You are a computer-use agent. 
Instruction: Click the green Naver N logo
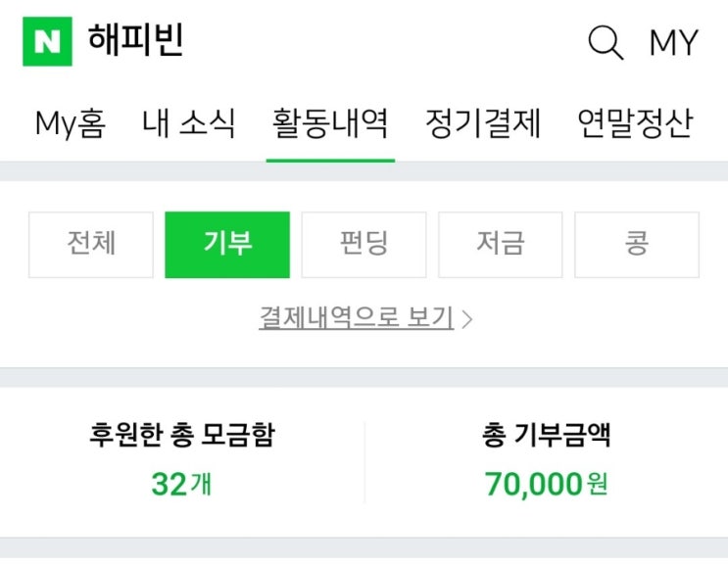coord(47,42)
